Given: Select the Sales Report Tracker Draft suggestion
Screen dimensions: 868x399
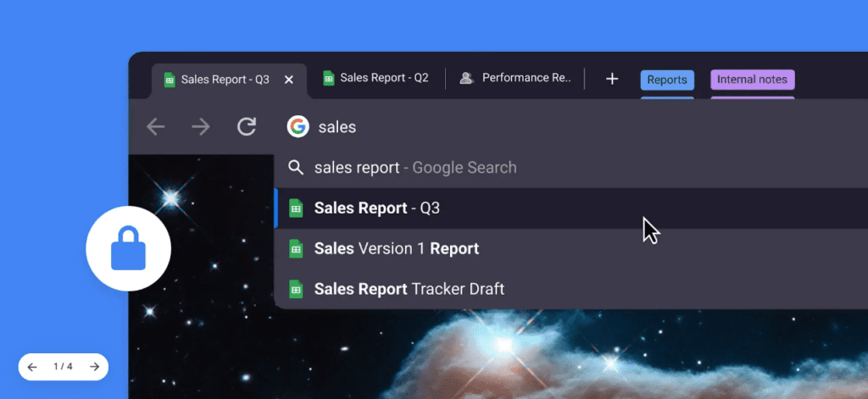Looking at the screenshot, I should click(x=409, y=289).
